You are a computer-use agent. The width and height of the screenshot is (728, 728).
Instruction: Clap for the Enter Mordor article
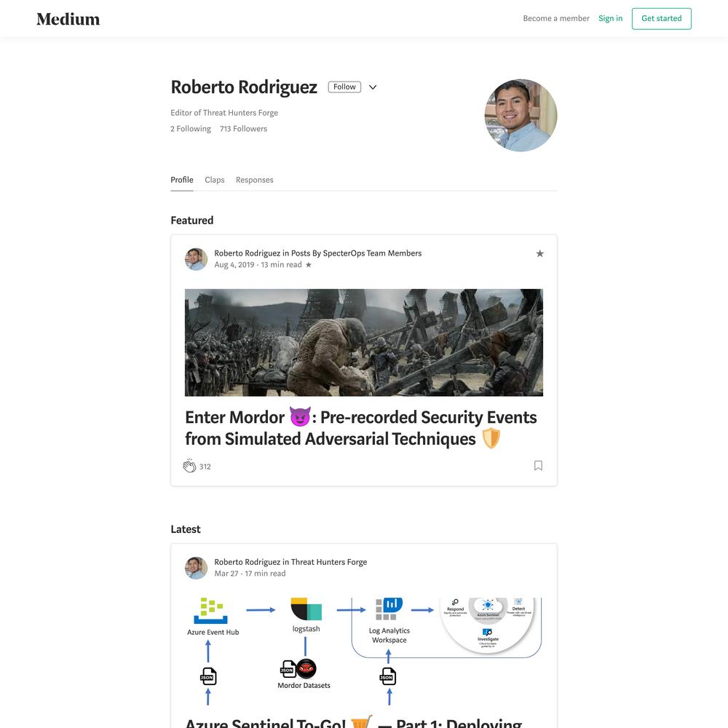tap(189, 466)
